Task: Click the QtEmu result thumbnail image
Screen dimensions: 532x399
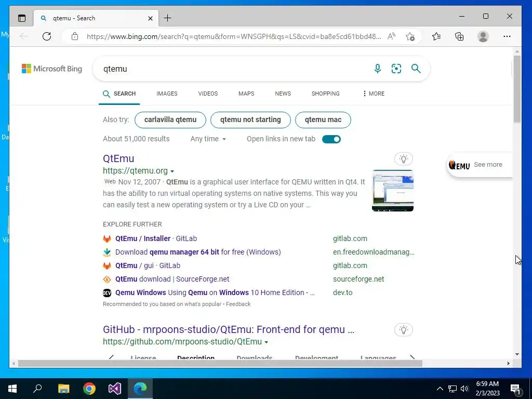Action: (x=393, y=190)
